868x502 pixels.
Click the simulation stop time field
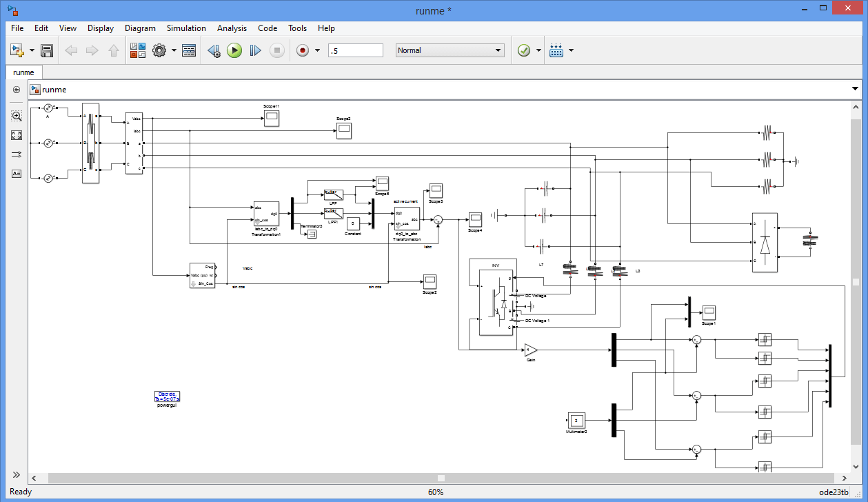[x=355, y=50]
